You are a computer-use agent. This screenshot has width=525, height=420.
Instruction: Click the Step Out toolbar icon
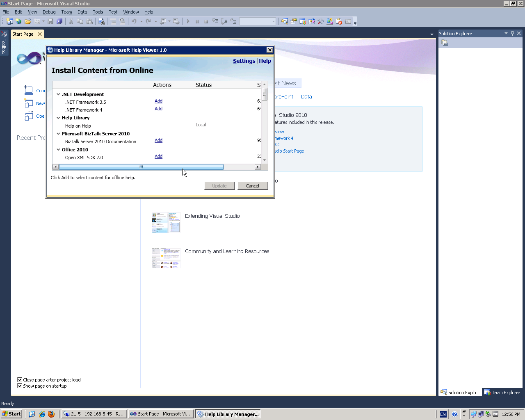[x=233, y=21]
